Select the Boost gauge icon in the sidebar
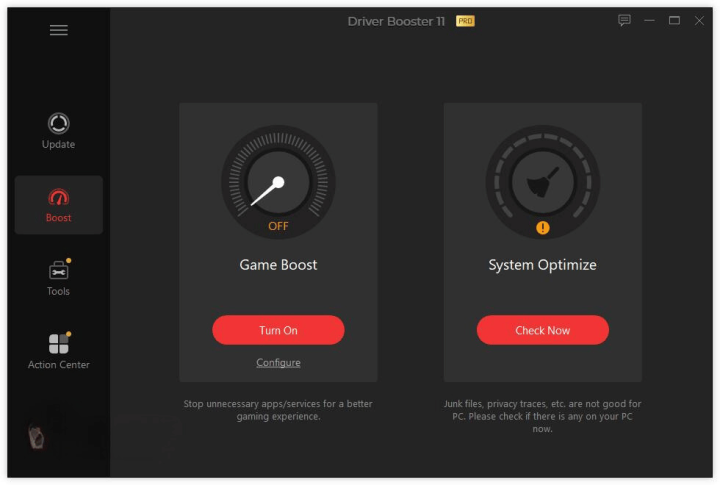Viewport: 720px width, 485px height. (58, 197)
